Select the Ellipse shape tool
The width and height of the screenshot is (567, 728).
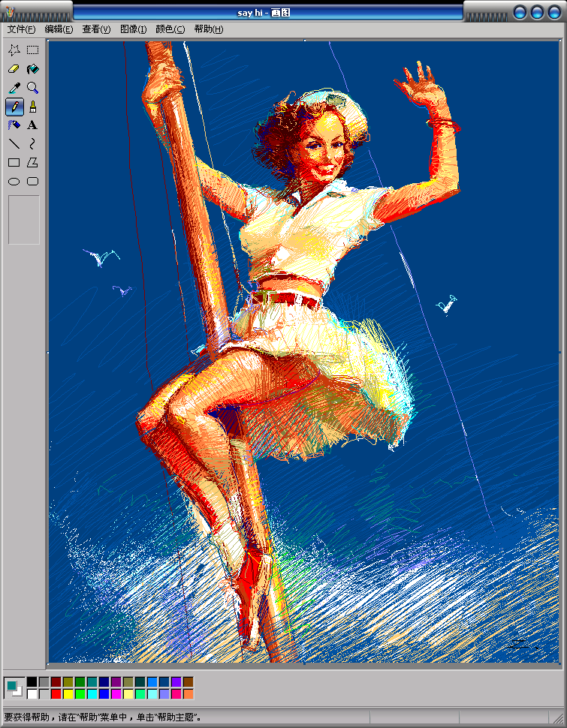[x=14, y=182]
